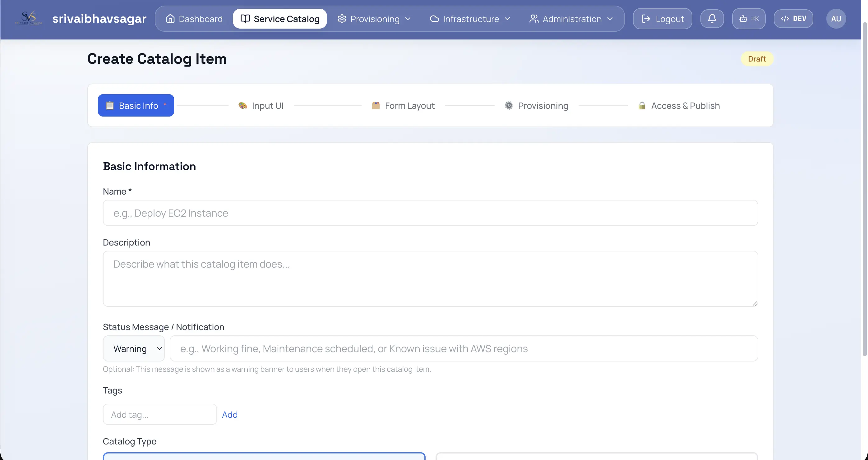Image resolution: width=868 pixels, height=460 pixels.
Task: Expand the Administration menu
Action: tap(571, 19)
